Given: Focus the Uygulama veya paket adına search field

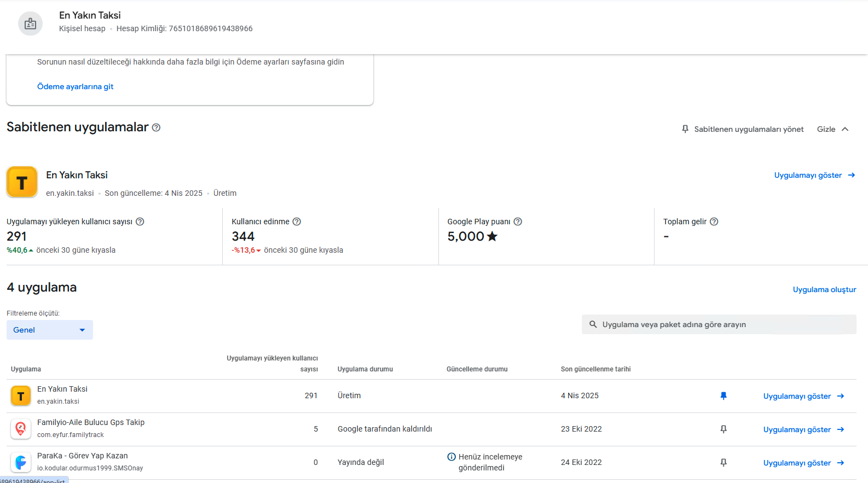Looking at the screenshot, I should point(719,324).
